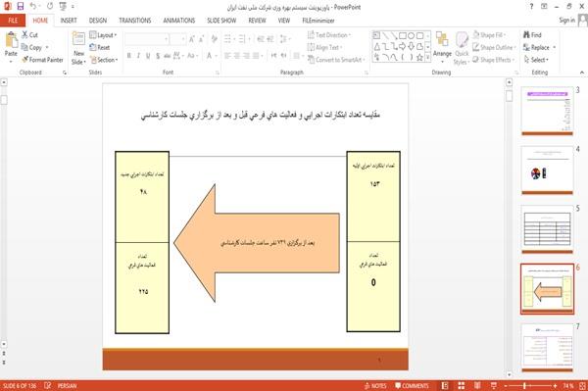The height and width of the screenshot is (391, 588).
Task: Switch to Reading View icon
Action: tap(477, 385)
